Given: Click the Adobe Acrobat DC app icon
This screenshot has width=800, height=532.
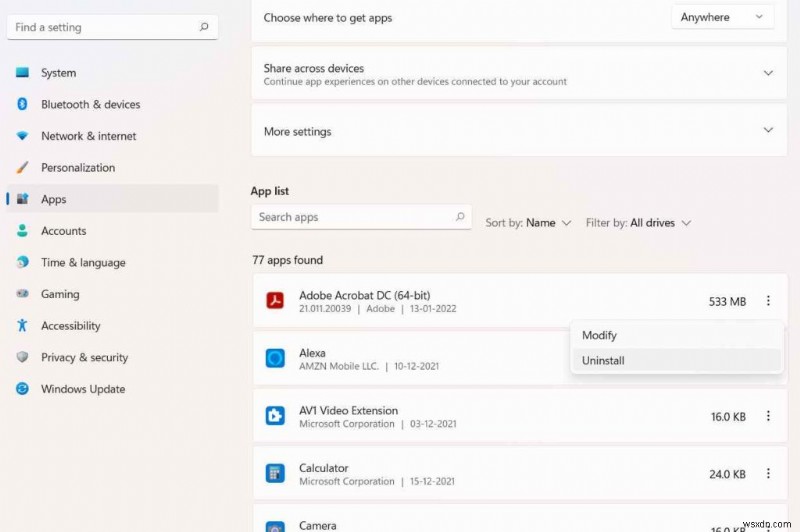Looking at the screenshot, I should 275,300.
